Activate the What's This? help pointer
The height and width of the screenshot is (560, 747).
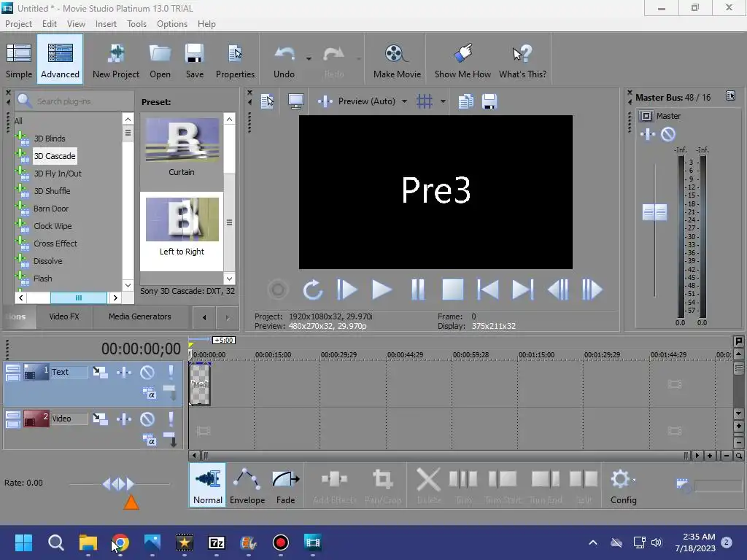click(x=522, y=60)
